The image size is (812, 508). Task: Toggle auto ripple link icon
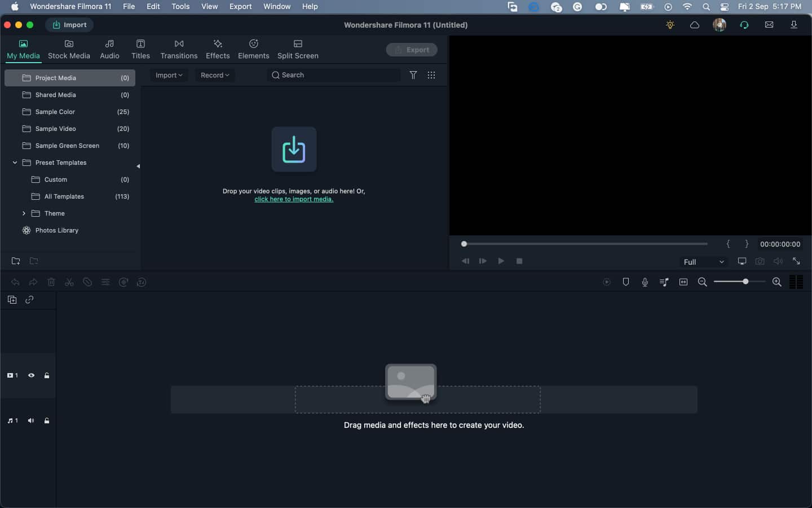[29, 300]
